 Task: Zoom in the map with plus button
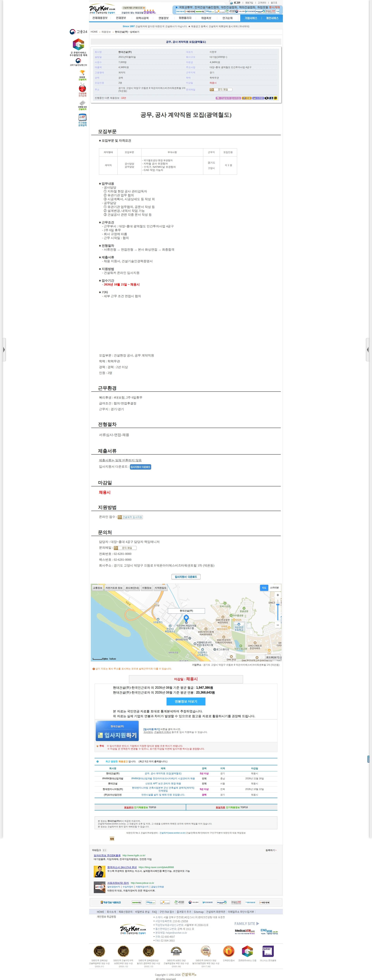click(x=278, y=595)
